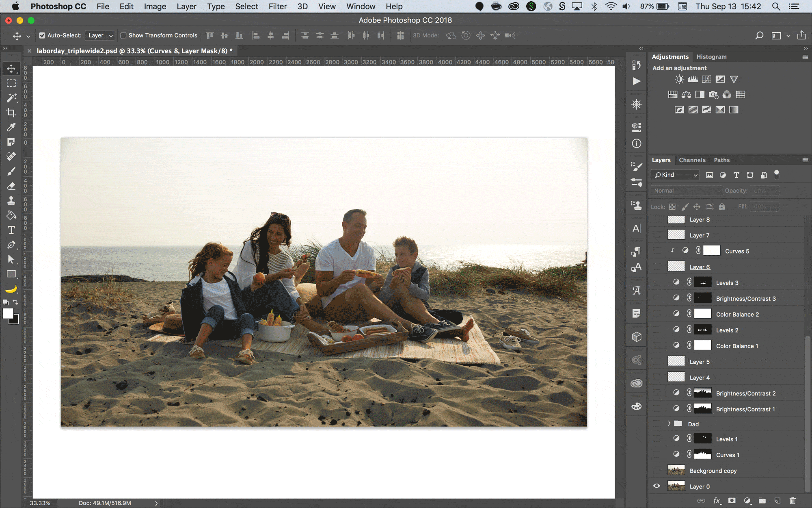Select the Clone Stamp tool
This screenshot has height=508, width=812.
11,200
